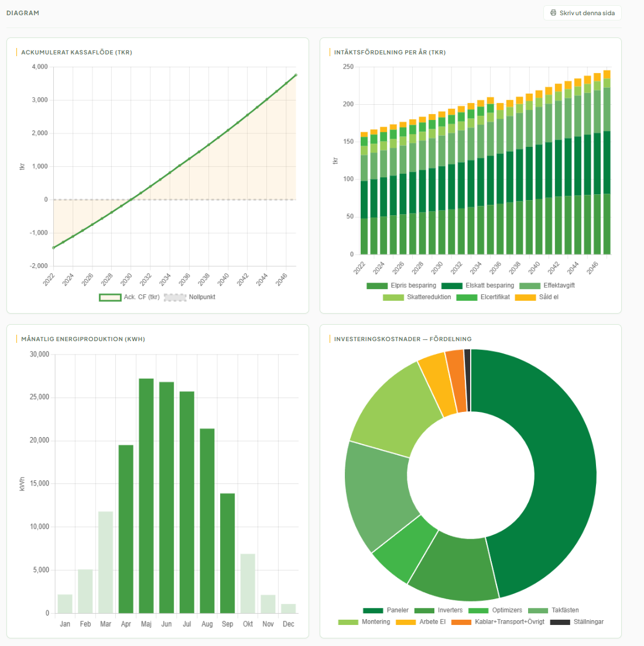Toggle the Ack. CF (tkr) legend entry
The image size is (644, 646).
130,297
